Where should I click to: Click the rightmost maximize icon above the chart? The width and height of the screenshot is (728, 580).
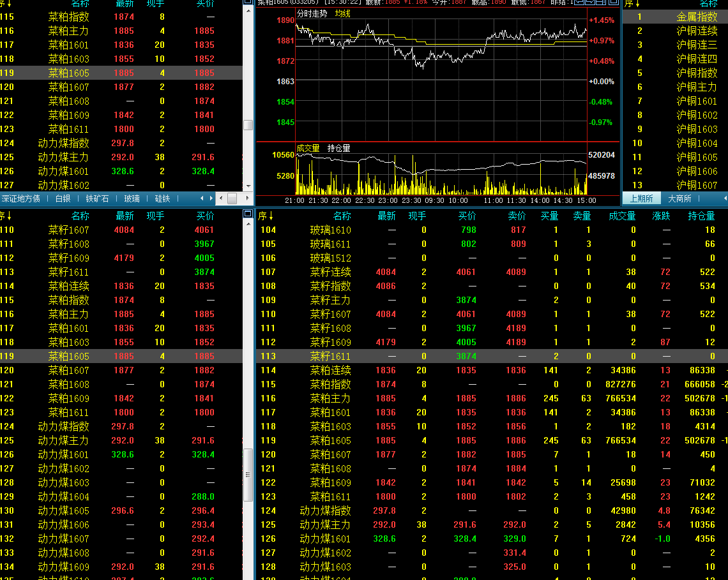point(614,2)
